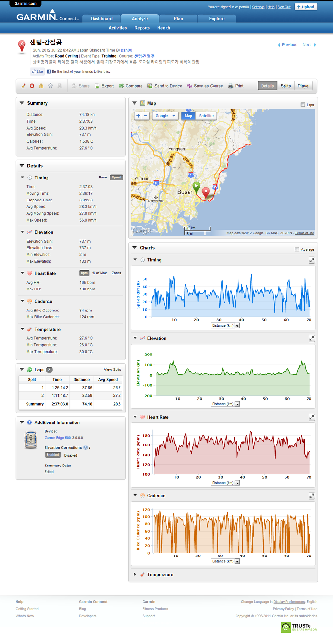Click the red delete activity icon
This screenshot has width=333, height=644.
(x=32, y=86)
